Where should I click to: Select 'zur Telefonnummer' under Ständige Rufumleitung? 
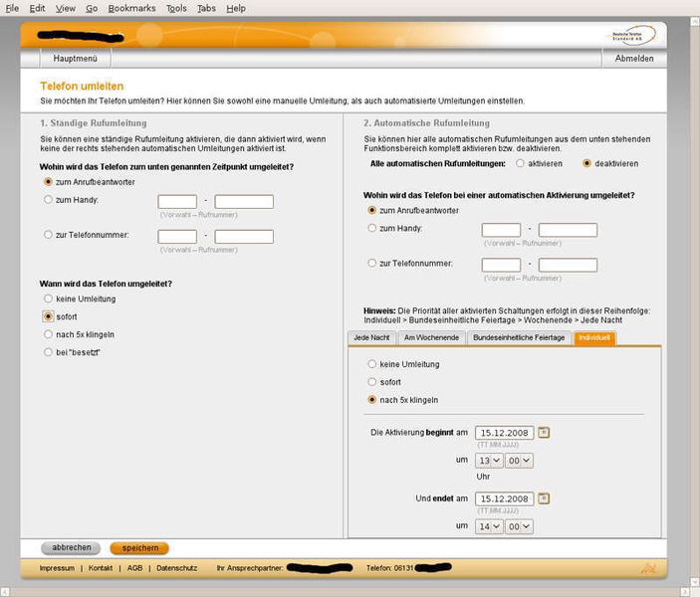pyautogui.click(x=48, y=234)
